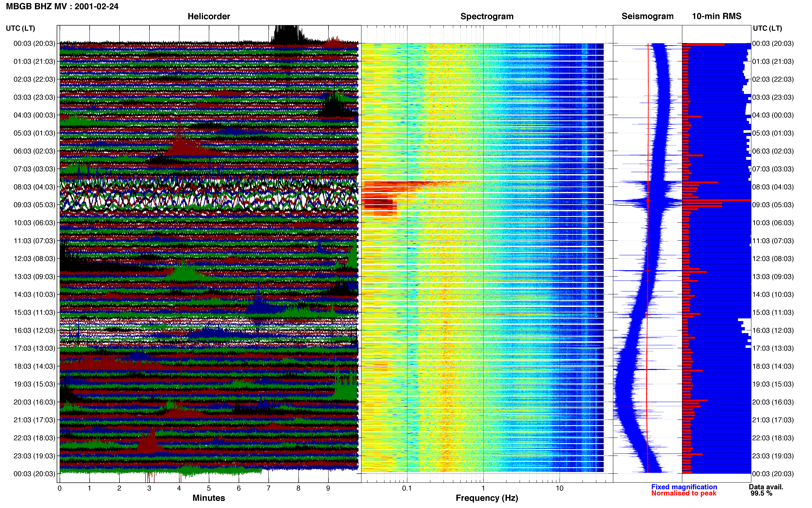Click the '5' minutes tick label

click(x=209, y=488)
